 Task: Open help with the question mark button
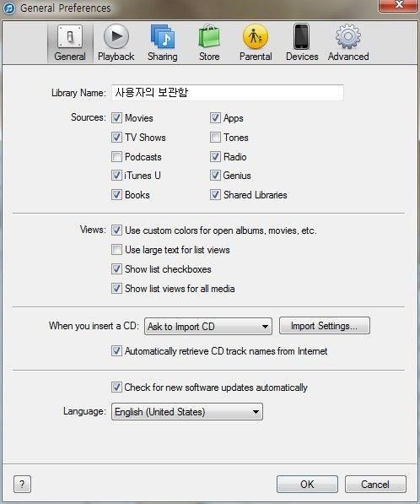tap(22, 484)
